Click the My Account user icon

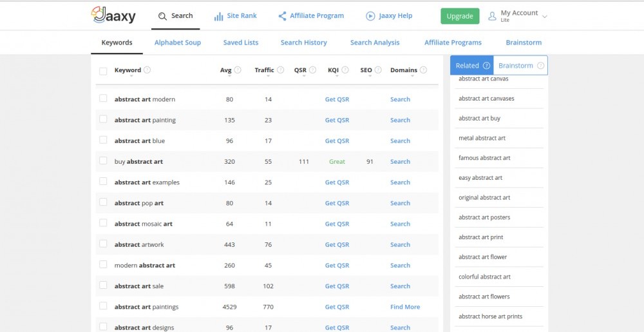click(492, 16)
